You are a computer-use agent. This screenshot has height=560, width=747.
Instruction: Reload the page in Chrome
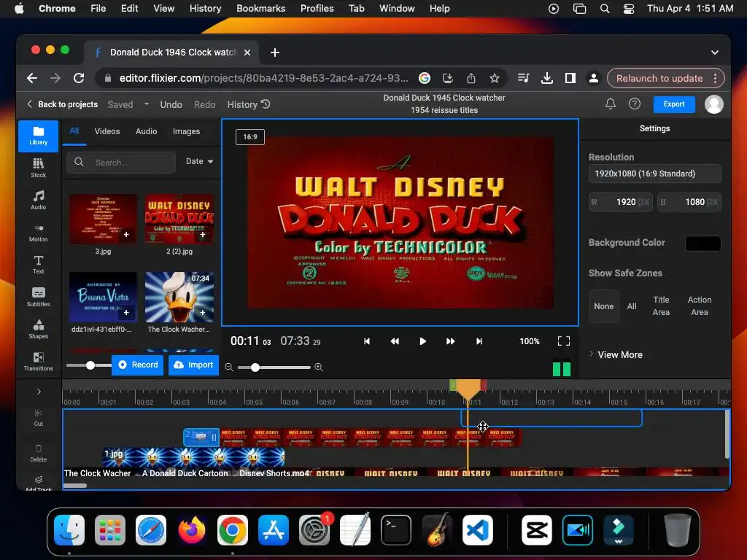tap(79, 78)
